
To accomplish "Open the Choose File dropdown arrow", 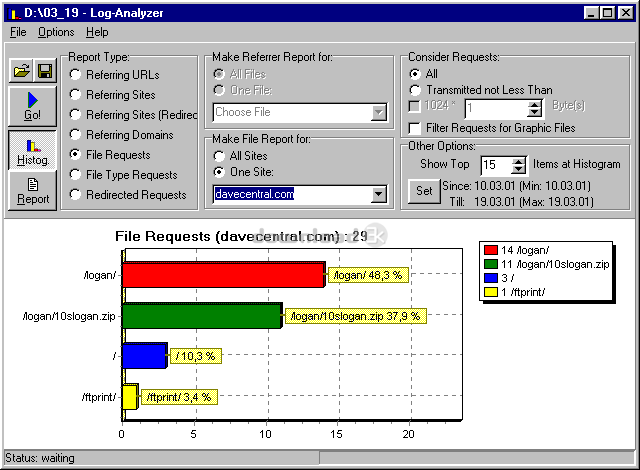I will tap(379, 112).
